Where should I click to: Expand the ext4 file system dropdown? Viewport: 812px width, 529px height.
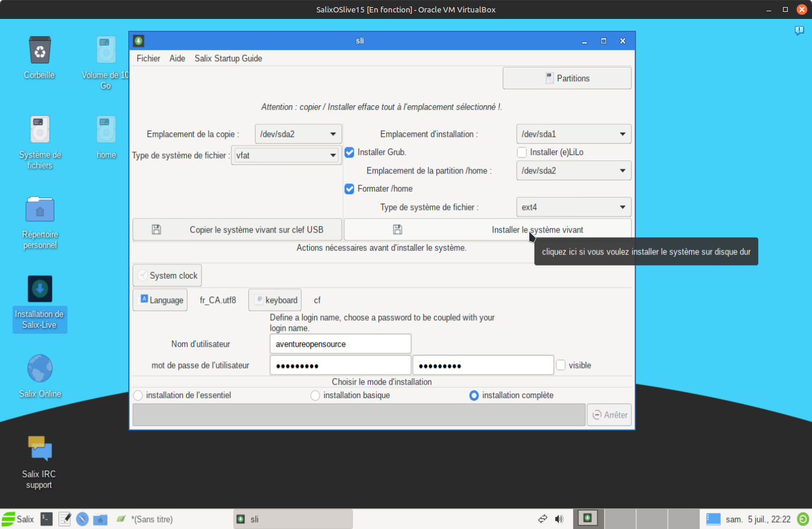tap(573, 207)
